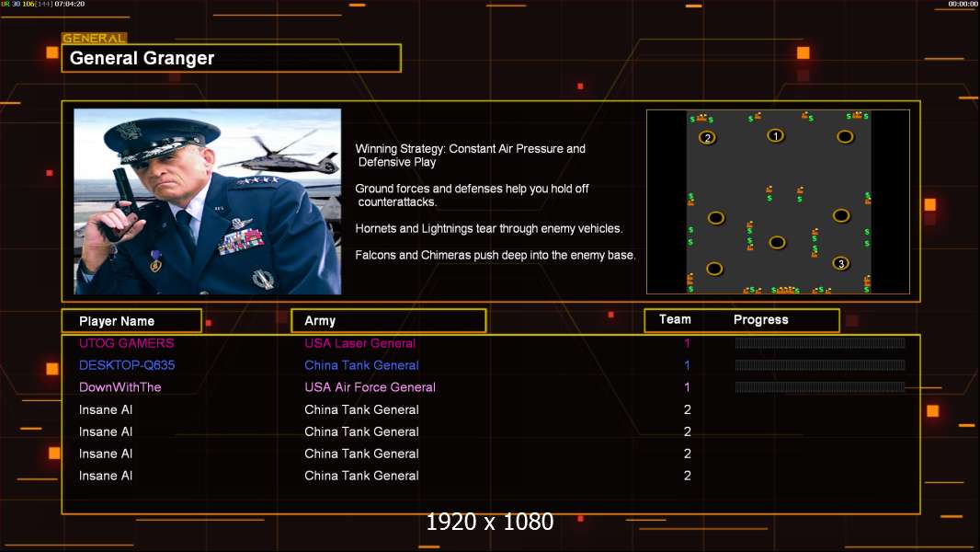
Task: Click the General Granger portrait image
Action: (208, 201)
